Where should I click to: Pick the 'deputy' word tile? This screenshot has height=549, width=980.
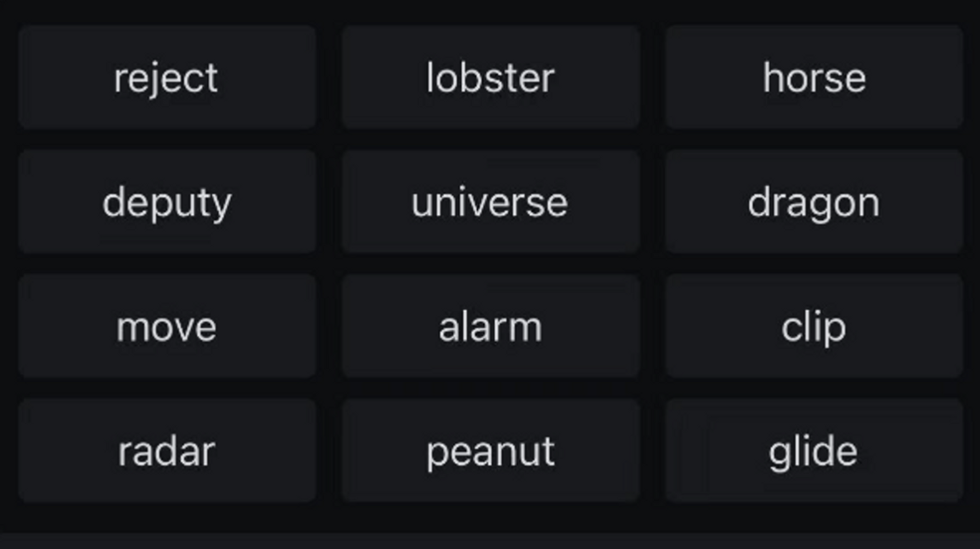tap(167, 202)
